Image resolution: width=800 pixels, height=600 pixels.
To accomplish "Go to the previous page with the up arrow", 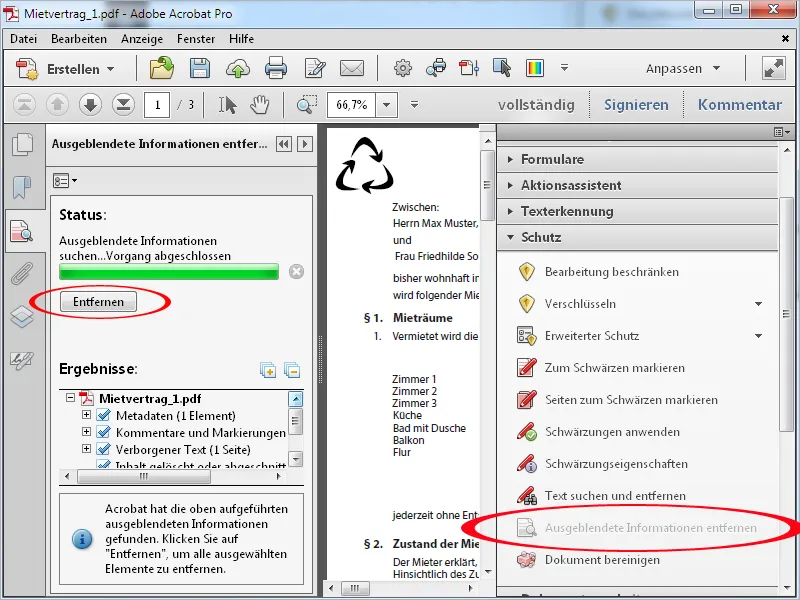I will pos(57,105).
